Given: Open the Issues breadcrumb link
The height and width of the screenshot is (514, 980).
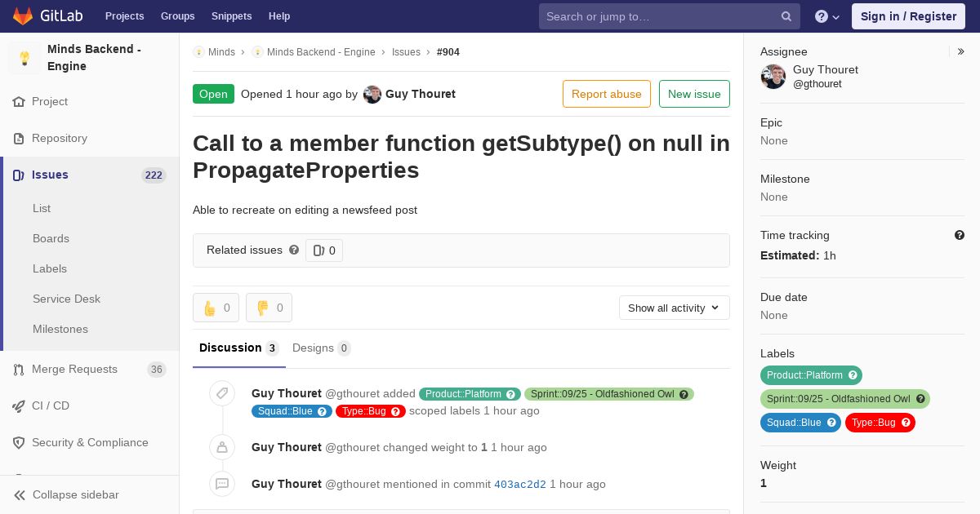Looking at the screenshot, I should point(406,52).
